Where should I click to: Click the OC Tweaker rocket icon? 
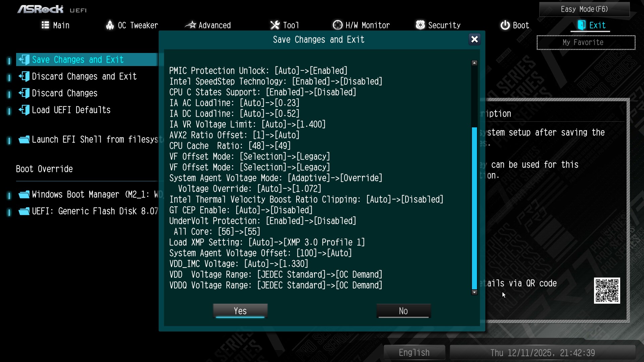click(110, 25)
